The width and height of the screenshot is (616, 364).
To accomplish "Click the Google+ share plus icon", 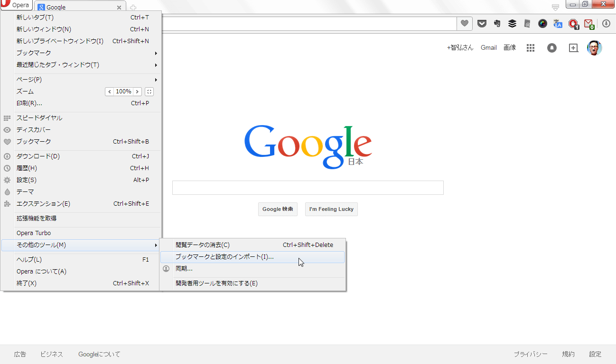I will pos(573,47).
